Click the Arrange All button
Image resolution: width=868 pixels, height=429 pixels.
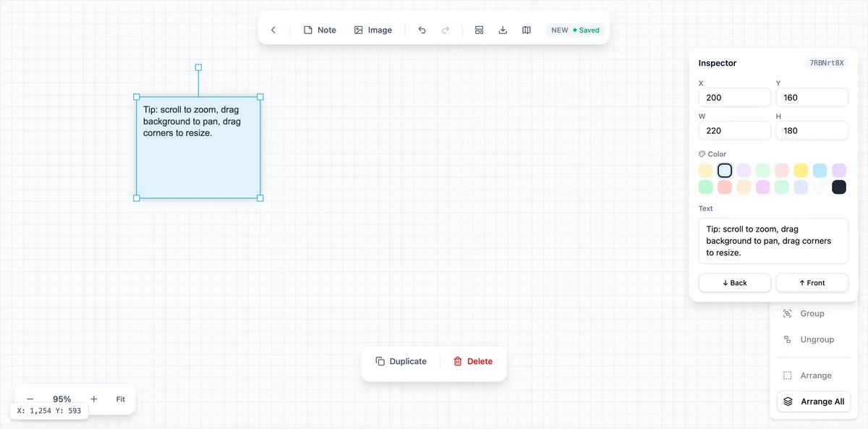pos(814,402)
